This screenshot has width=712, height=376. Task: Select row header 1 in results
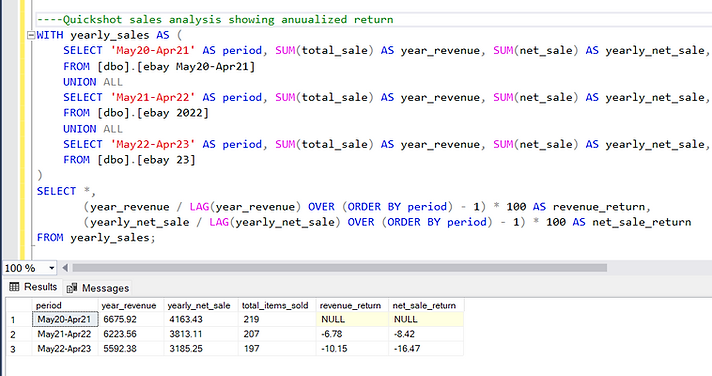point(19,320)
